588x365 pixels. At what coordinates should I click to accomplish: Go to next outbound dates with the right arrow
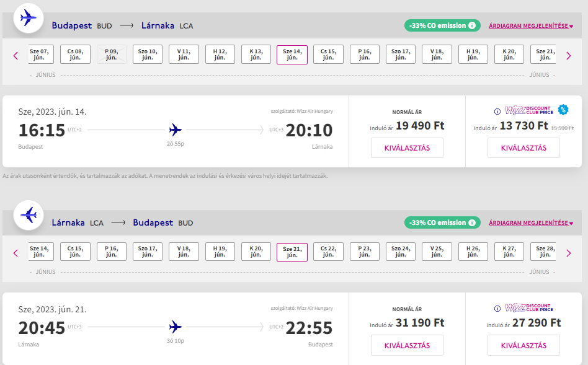568,56
